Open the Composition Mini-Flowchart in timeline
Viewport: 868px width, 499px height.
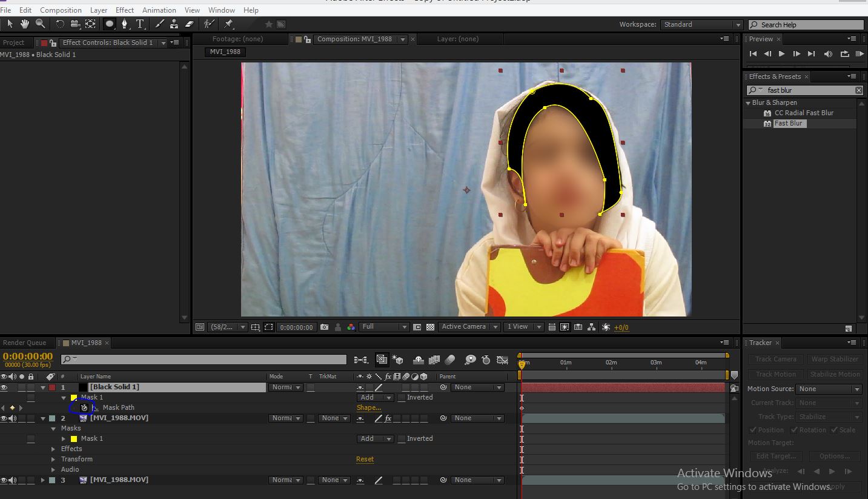(x=360, y=360)
